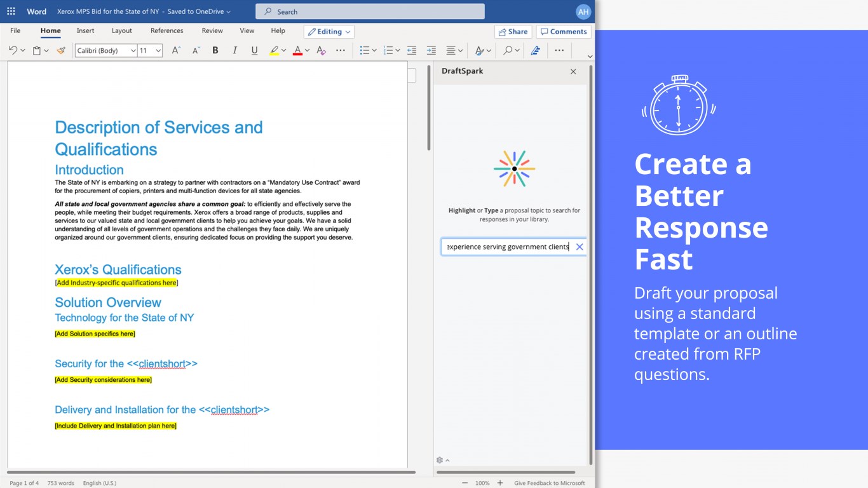Zoom out of the document

pyautogui.click(x=465, y=483)
